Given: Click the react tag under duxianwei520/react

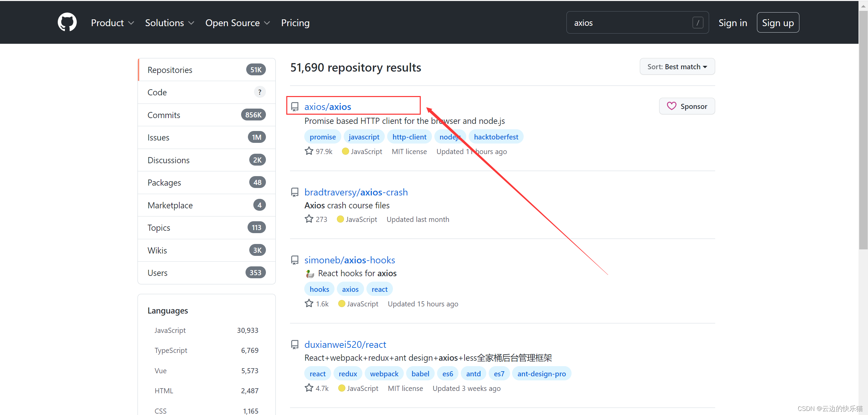Looking at the screenshot, I should (318, 374).
